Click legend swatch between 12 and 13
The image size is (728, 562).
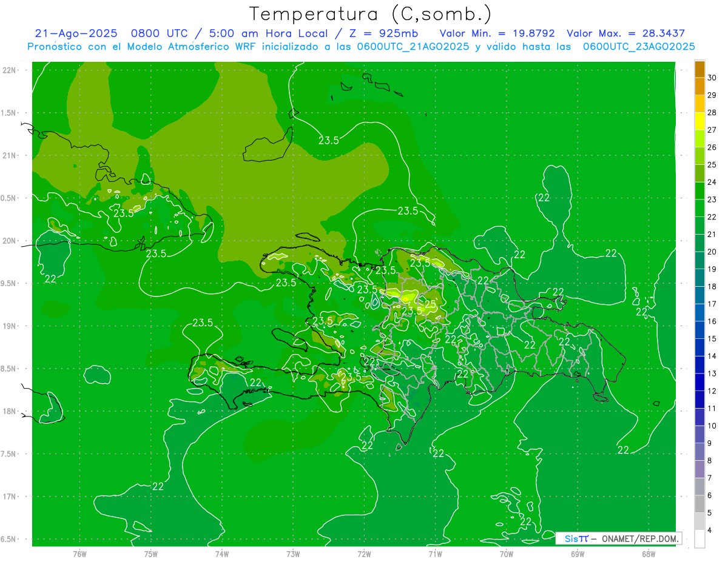(x=699, y=382)
